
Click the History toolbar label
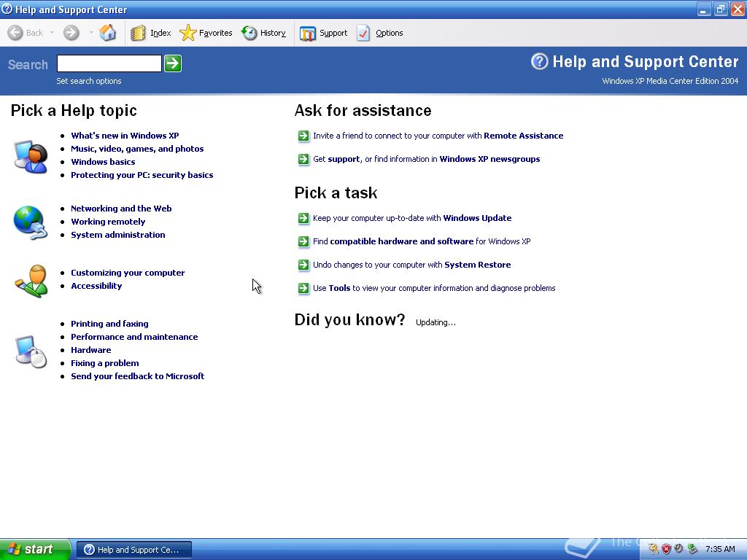pos(273,33)
